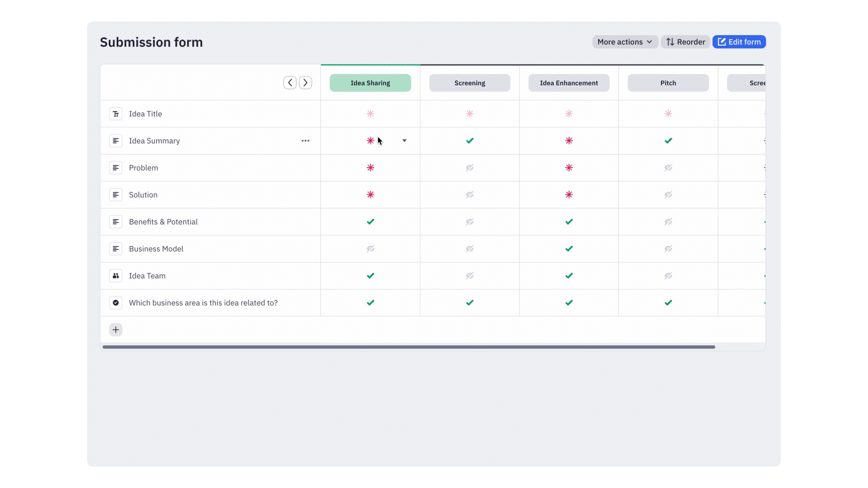Switch to the Pitch stage column
The height and width of the screenshot is (488, 868).
(x=668, y=83)
